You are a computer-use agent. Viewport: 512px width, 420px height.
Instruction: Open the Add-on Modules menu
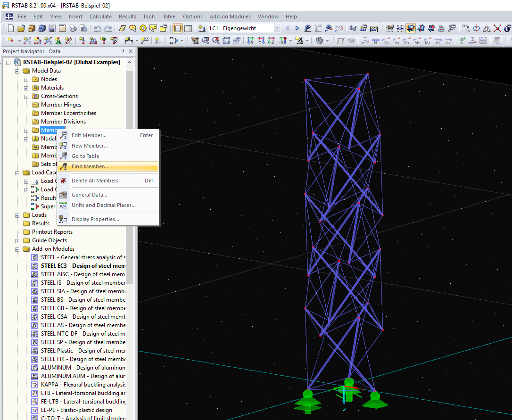tap(230, 16)
